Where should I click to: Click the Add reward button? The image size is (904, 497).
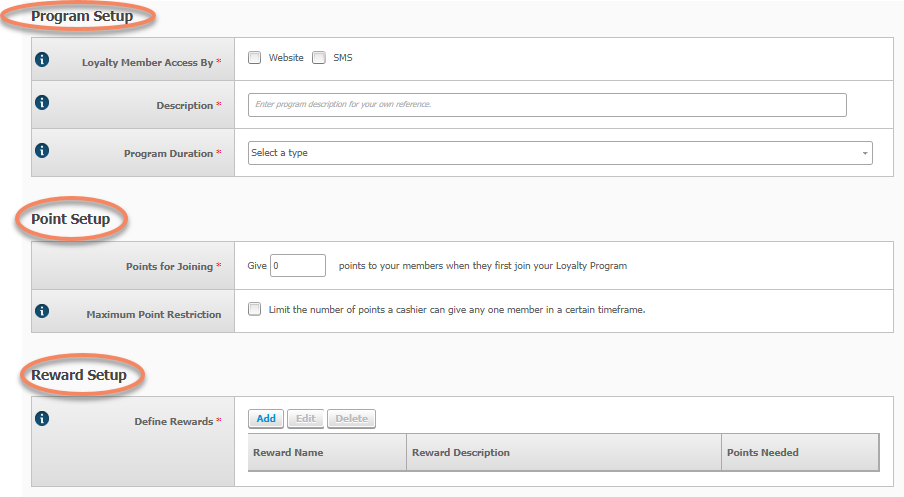tap(266, 419)
